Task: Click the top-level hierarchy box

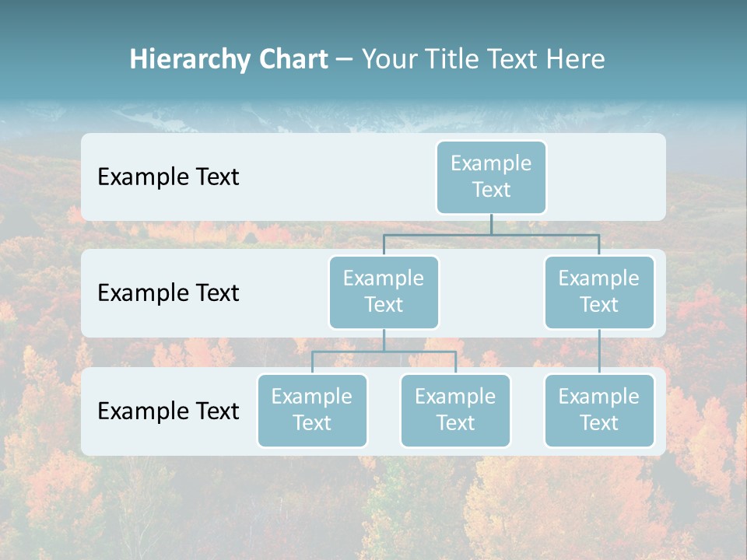Action: [x=491, y=177]
